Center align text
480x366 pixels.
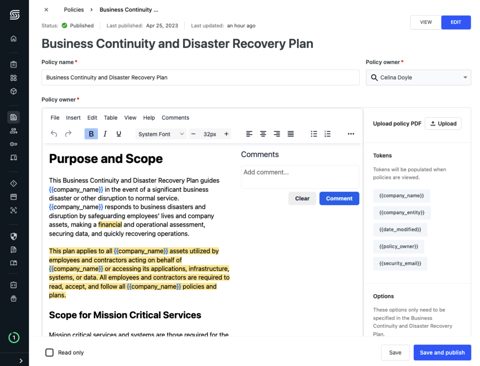[263, 134]
